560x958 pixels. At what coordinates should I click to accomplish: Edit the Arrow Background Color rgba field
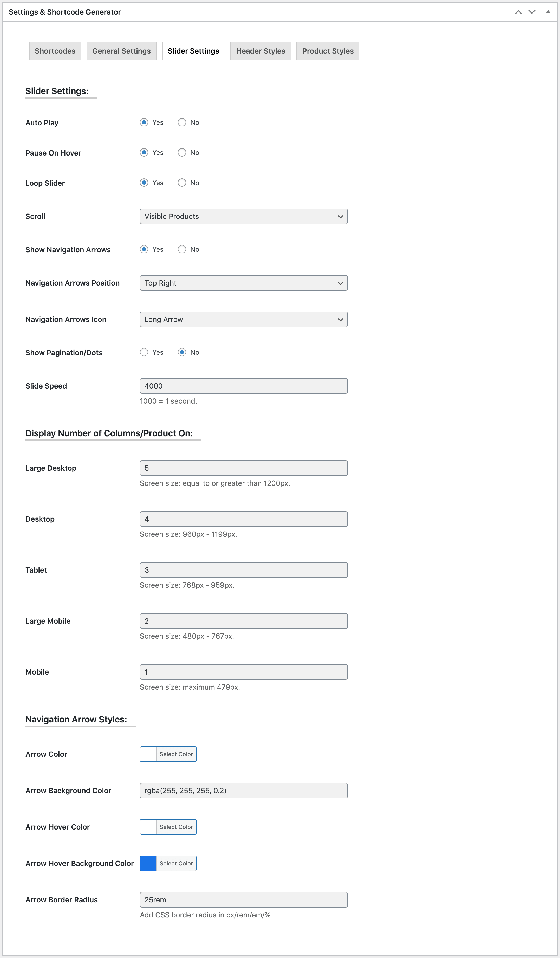click(x=244, y=790)
